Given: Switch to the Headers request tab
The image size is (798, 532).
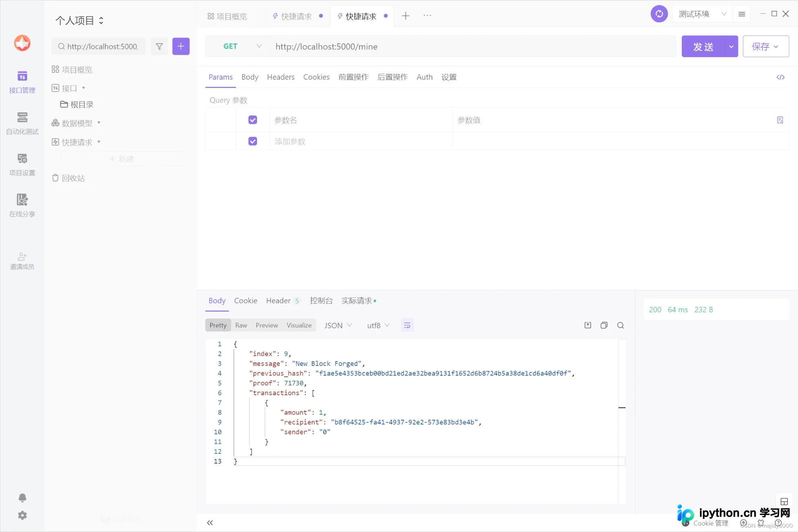Looking at the screenshot, I should [x=281, y=77].
